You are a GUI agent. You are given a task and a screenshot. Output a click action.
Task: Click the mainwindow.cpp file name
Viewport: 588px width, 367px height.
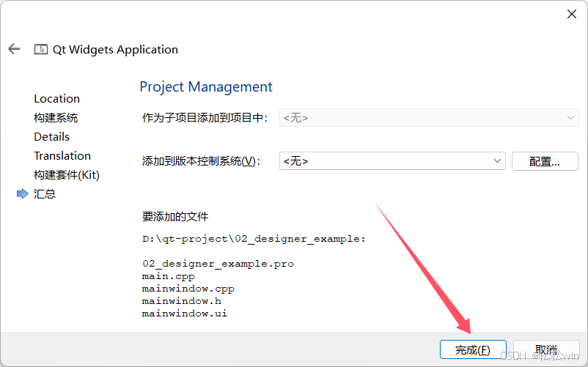[188, 289]
